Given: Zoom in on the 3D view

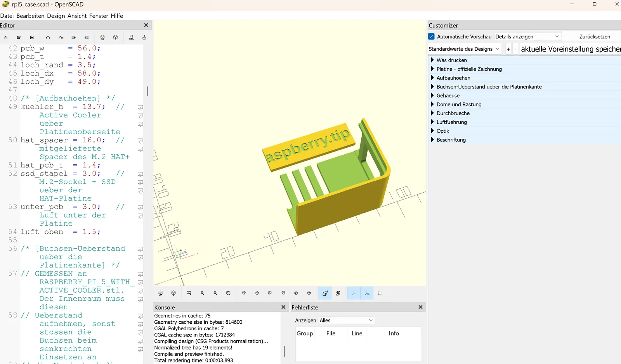Looking at the screenshot, I should [202, 293].
